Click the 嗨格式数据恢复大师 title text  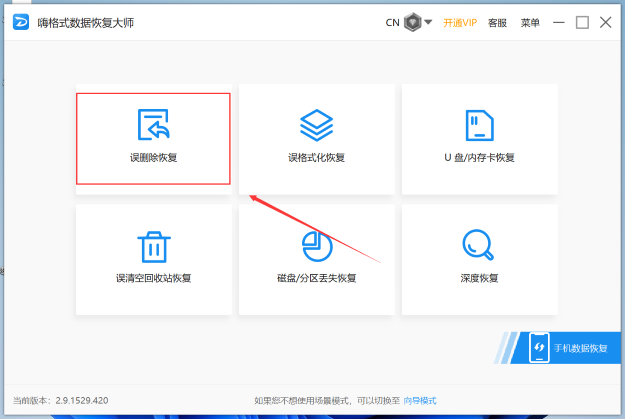[86, 23]
